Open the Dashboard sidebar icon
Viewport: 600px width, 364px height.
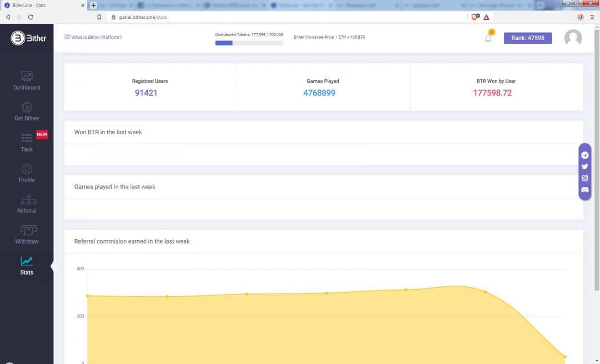(x=27, y=77)
